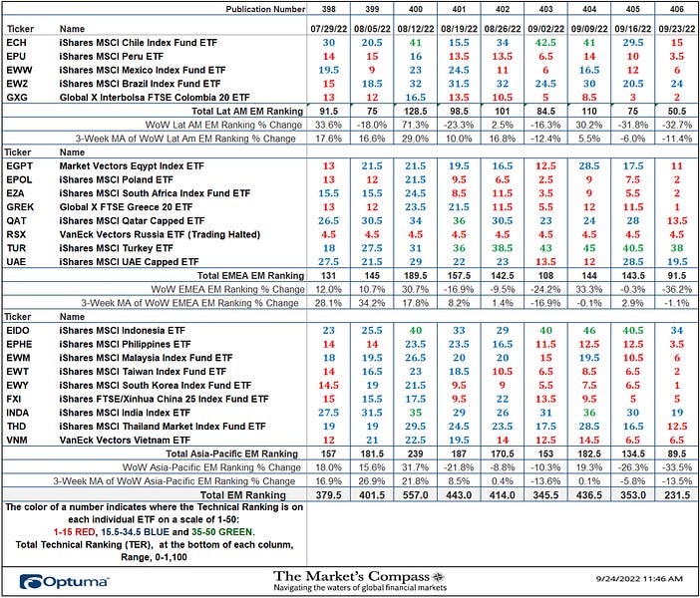Screen dimensions: 700x598
Task: Select the EPU ticker cell
Action: (16, 57)
